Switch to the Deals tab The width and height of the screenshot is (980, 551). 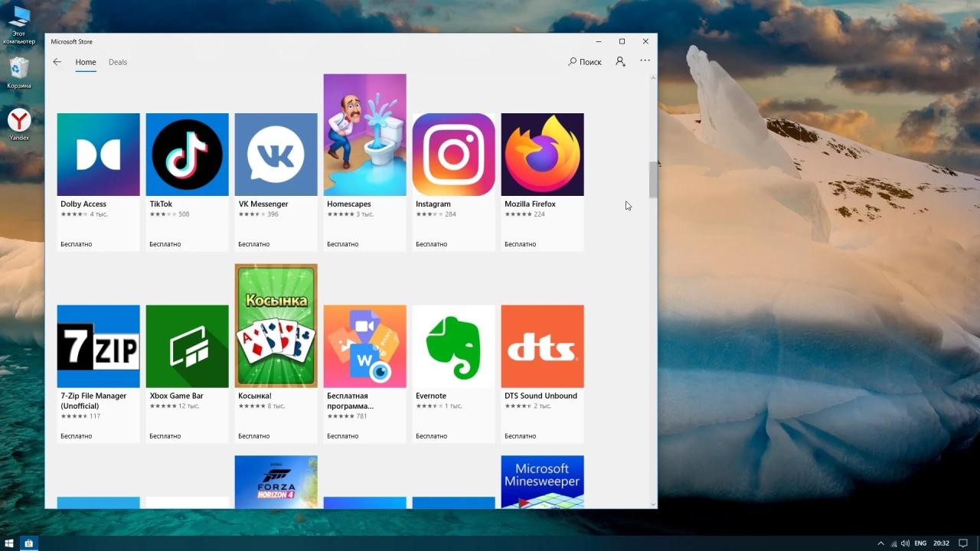[118, 62]
